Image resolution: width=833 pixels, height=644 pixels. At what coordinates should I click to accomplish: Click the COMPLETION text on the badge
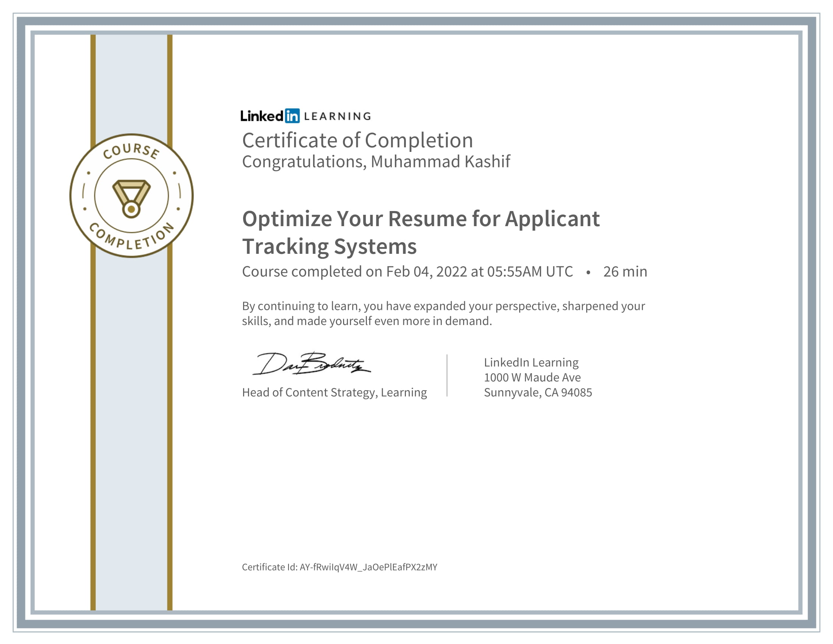click(x=132, y=236)
